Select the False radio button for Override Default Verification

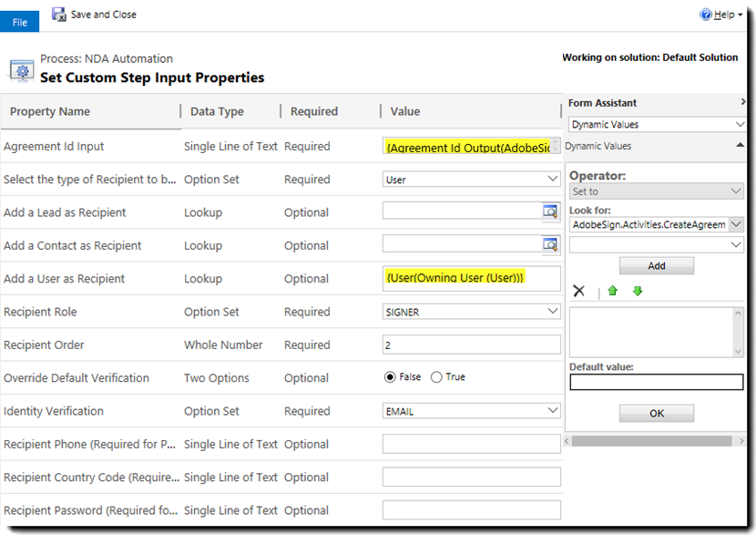[390, 377]
